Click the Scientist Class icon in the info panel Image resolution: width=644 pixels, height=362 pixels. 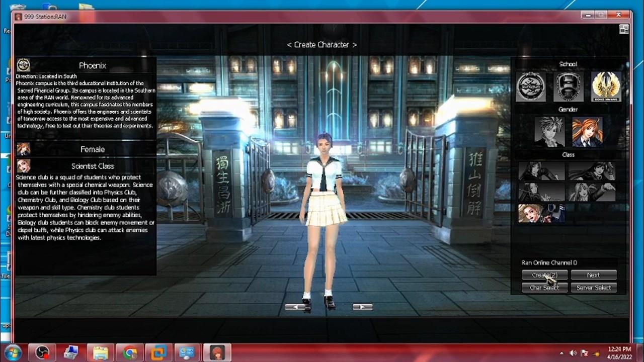[24, 165]
